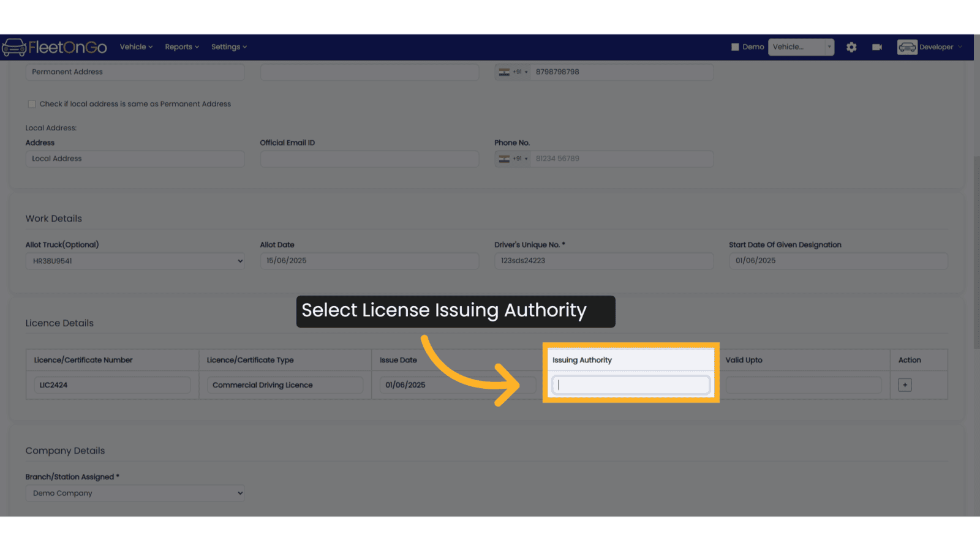The image size is (980, 551).
Task: Click the video camera icon
Action: point(877,47)
